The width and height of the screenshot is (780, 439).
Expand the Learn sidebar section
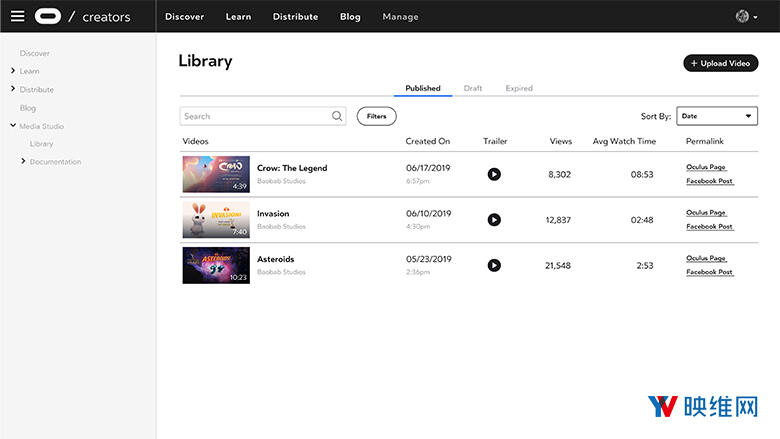[13, 71]
